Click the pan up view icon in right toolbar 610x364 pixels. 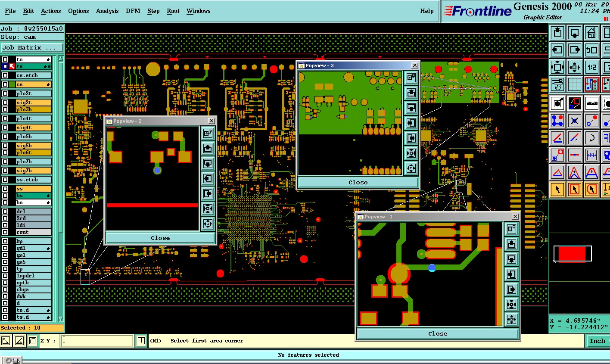tap(557, 33)
